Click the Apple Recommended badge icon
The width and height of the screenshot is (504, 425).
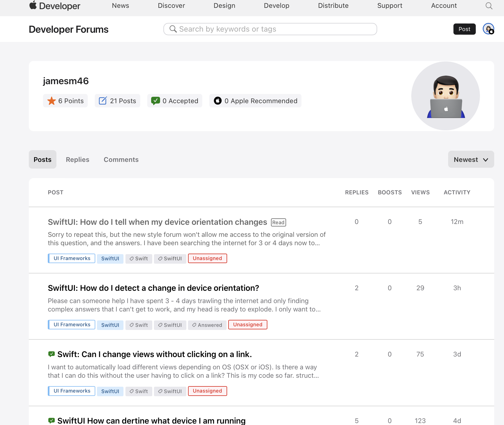(x=218, y=101)
